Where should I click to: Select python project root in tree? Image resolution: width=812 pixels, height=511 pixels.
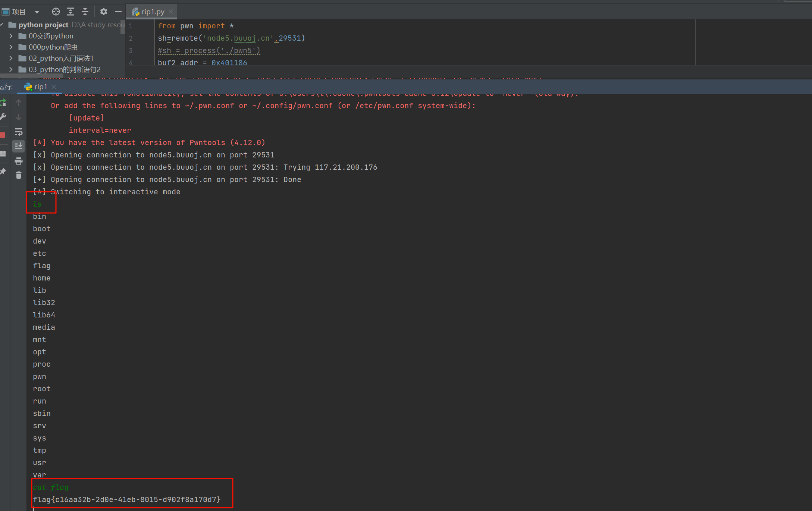(x=43, y=25)
